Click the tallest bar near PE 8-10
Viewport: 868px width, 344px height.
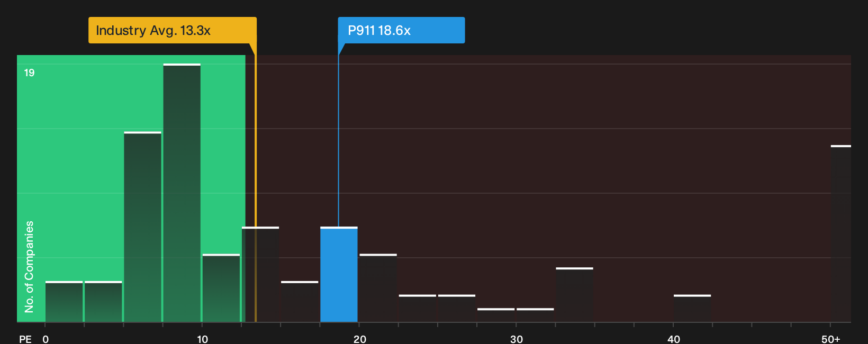tap(182, 193)
